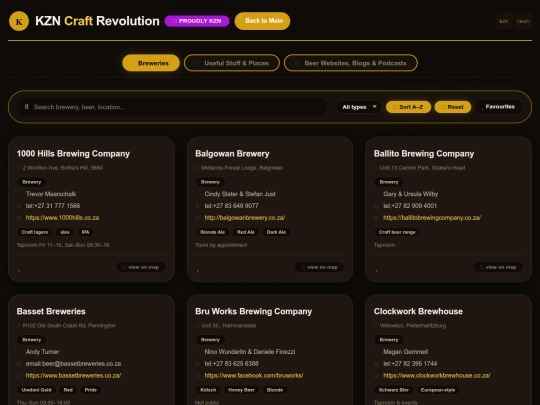Viewport: 540px width, 405px height.
Task: Email beer@bassetbreweries.co.za
Action: click(73, 364)
